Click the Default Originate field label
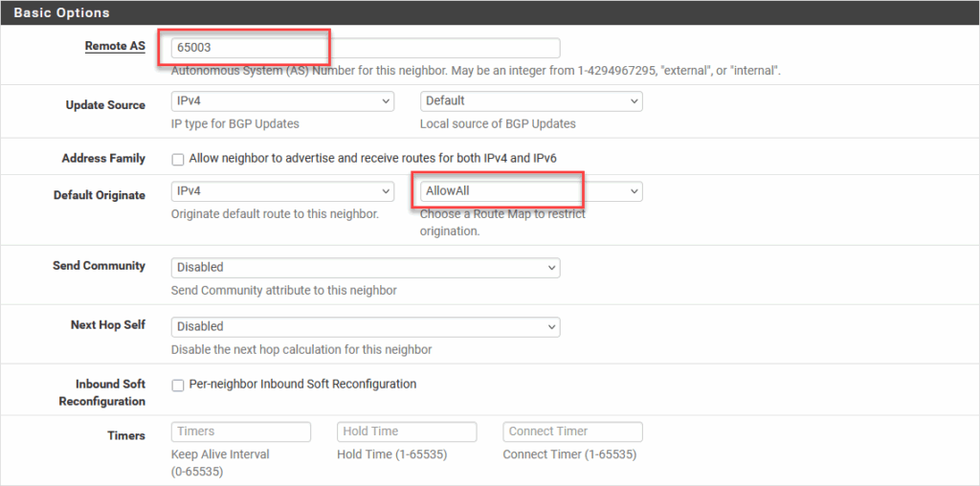 100,195
